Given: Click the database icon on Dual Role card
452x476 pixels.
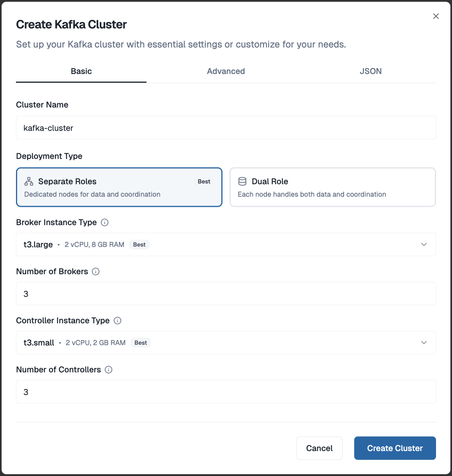Looking at the screenshot, I should 242,181.
